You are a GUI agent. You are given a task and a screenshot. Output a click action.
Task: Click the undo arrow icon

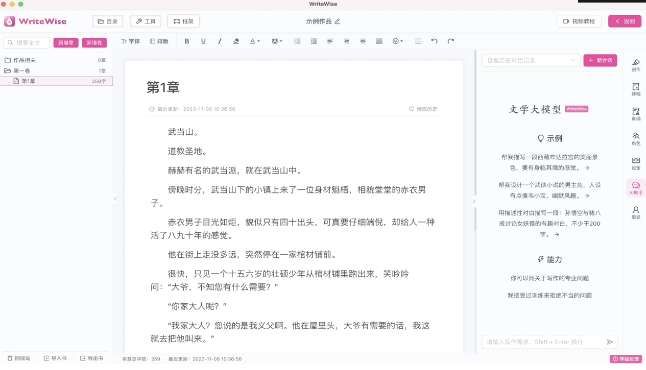(x=434, y=41)
